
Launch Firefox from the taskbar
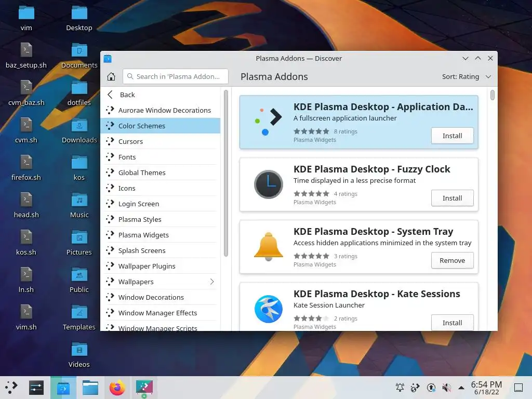117,388
